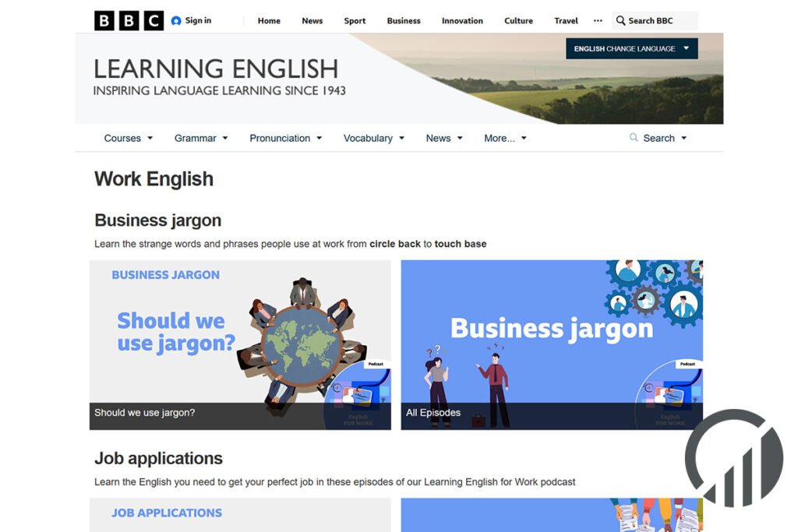Open the Job Applications card
This screenshot has width=798, height=532.
point(240,515)
